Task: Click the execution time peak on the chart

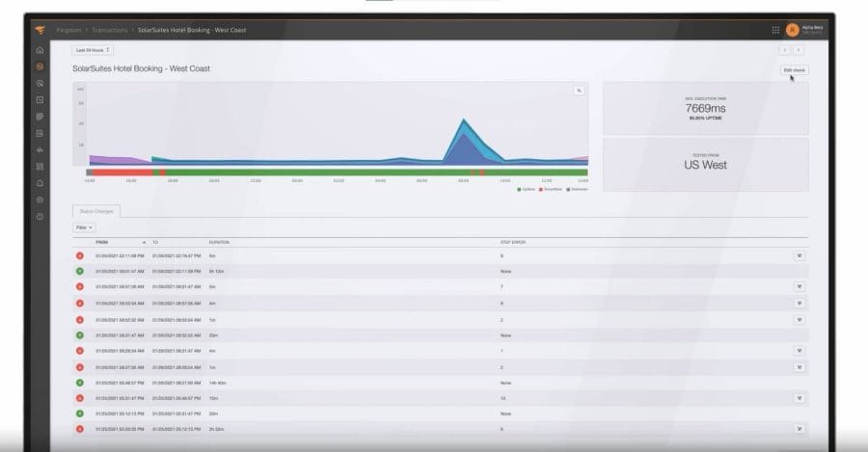Action: (464, 120)
